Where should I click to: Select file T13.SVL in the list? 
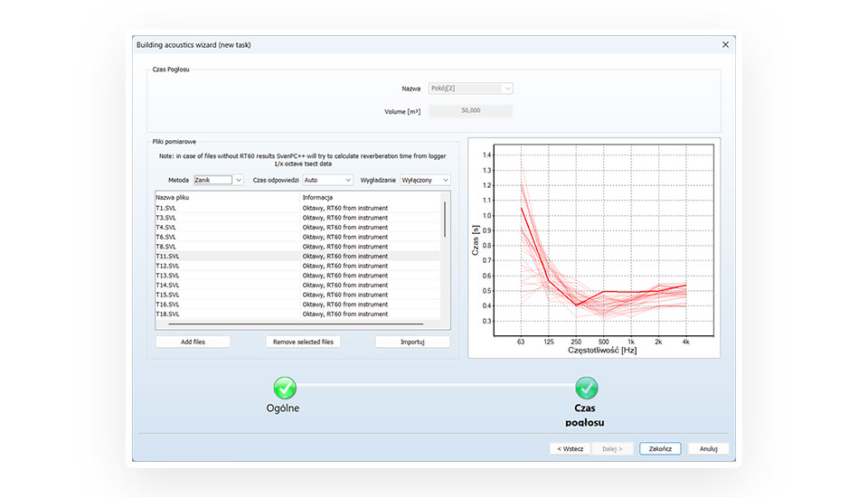tap(297, 276)
